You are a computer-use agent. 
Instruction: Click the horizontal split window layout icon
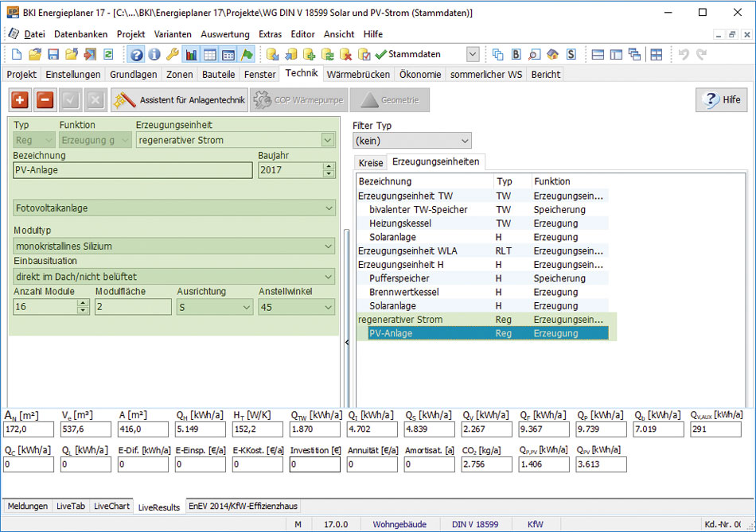tap(598, 54)
